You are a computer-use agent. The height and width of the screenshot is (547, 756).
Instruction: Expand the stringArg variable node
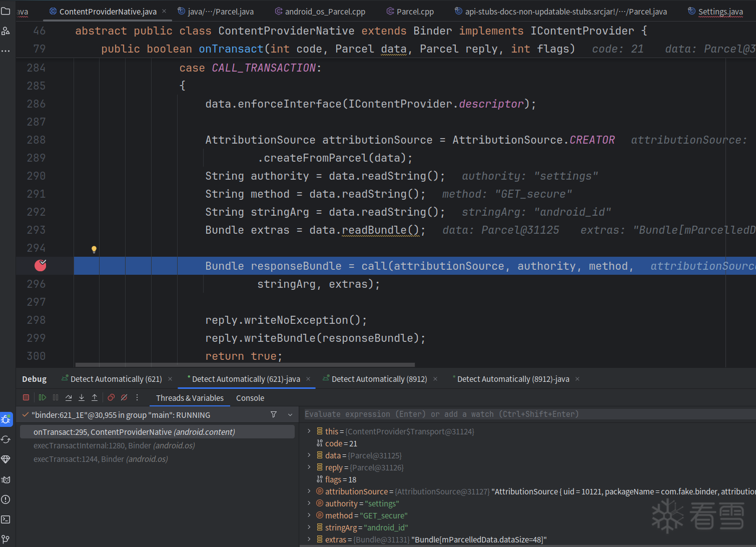(x=309, y=527)
